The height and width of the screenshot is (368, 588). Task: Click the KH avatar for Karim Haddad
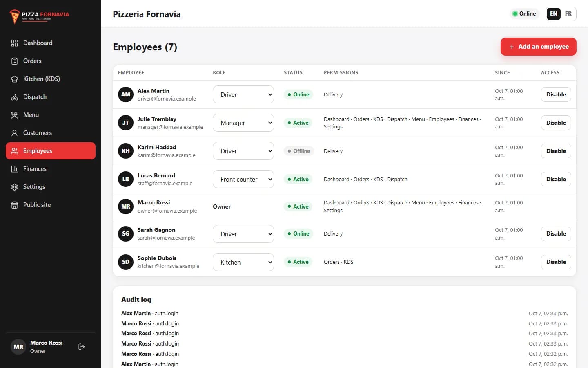pyautogui.click(x=126, y=151)
